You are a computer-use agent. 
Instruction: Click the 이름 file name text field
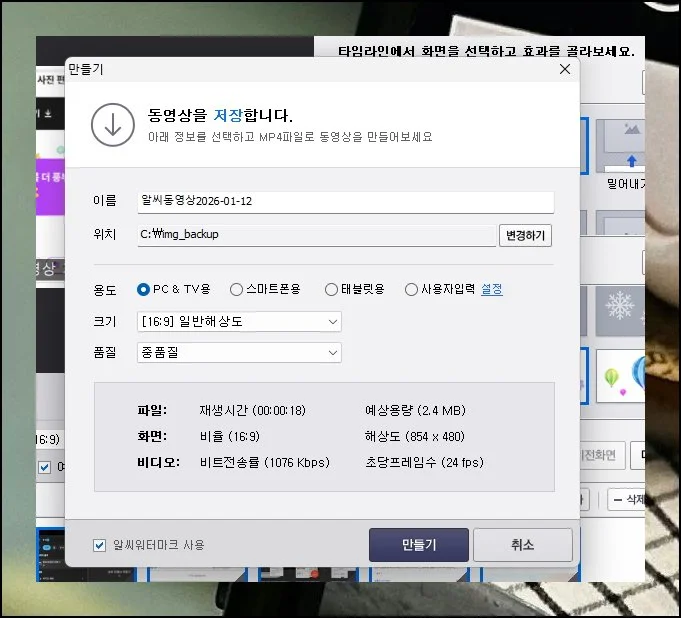[345, 202]
